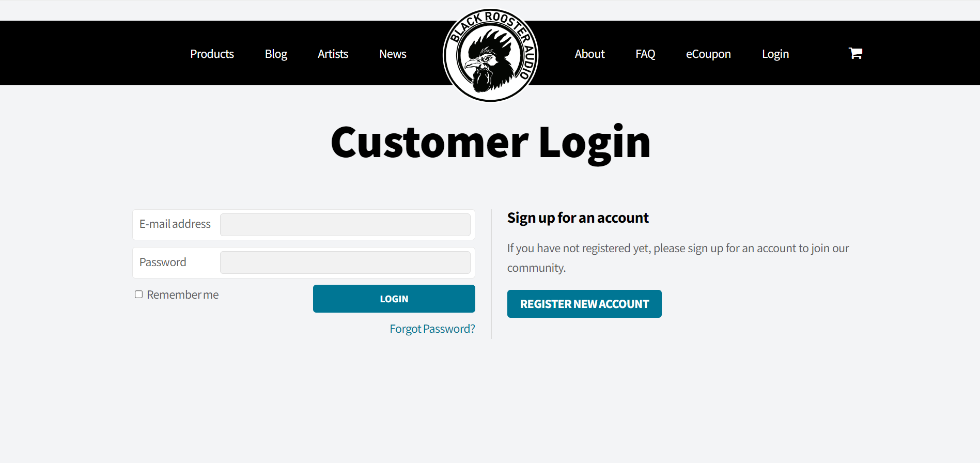Visit the FAQ page

645,54
